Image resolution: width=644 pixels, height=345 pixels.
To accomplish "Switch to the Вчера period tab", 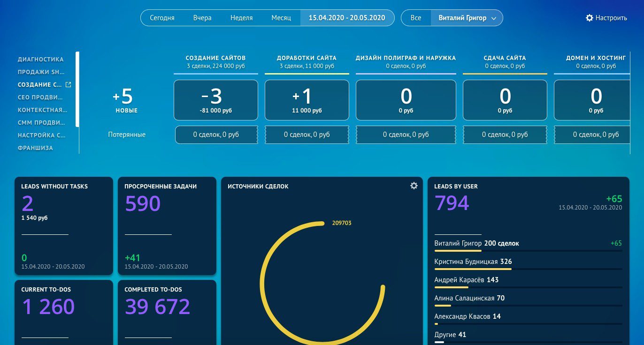I will coord(202,18).
